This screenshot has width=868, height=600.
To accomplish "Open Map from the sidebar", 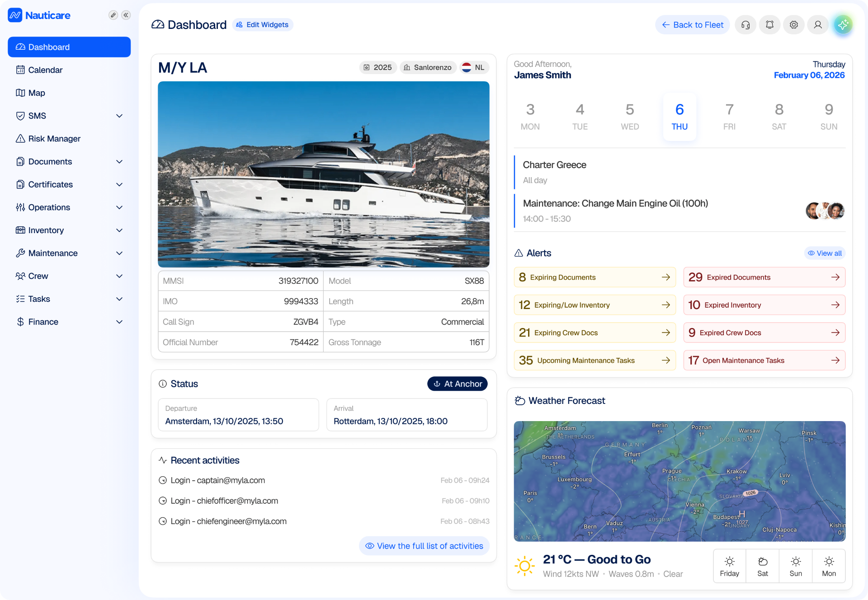I will coord(69,93).
